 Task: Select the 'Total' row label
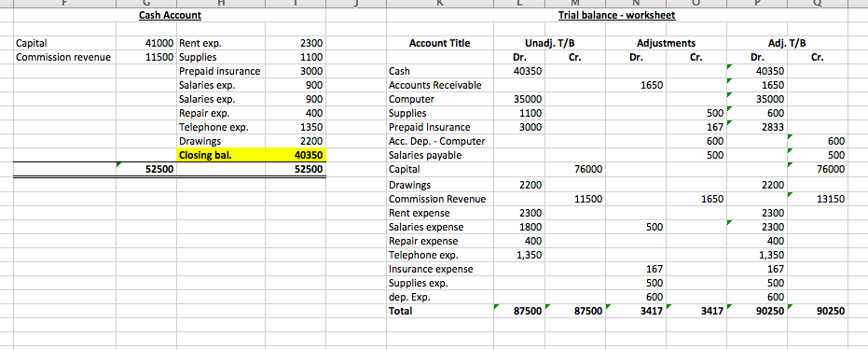[439, 311]
